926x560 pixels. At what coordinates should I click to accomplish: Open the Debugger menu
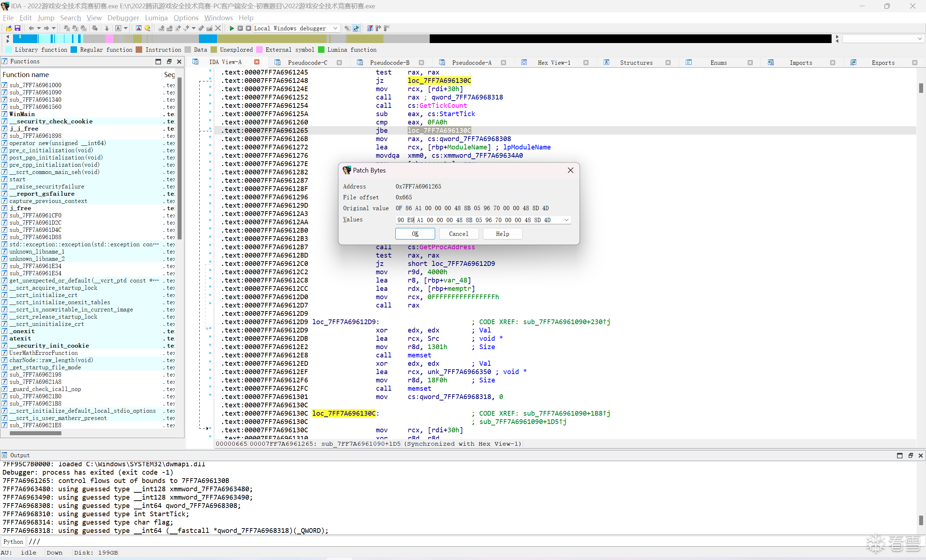pyautogui.click(x=123, y=18)
